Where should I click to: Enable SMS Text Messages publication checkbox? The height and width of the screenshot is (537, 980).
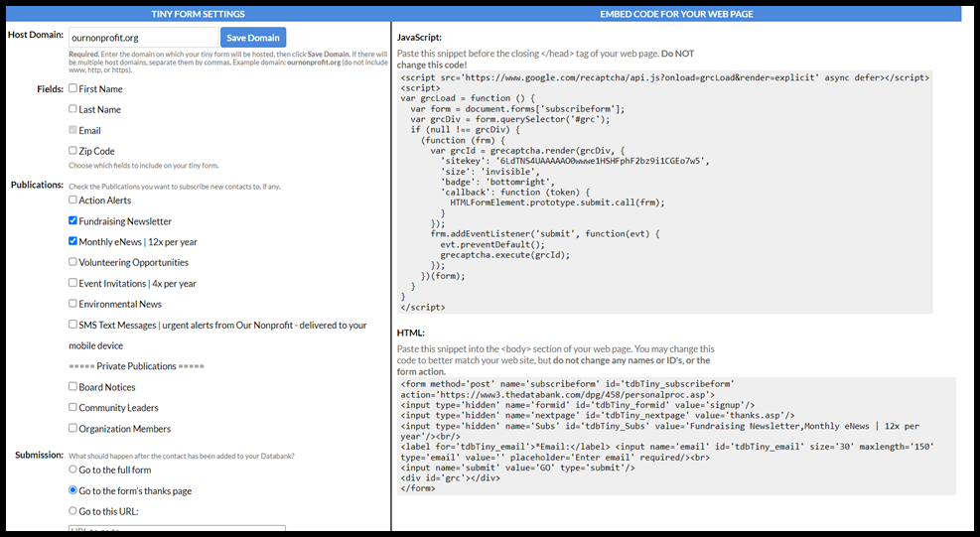coord(73,325)
